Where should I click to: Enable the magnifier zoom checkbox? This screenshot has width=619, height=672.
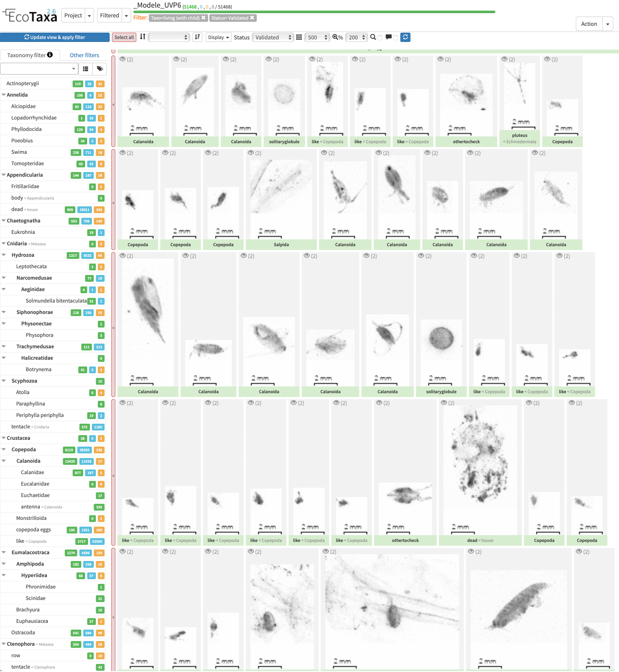coord(380,38)
